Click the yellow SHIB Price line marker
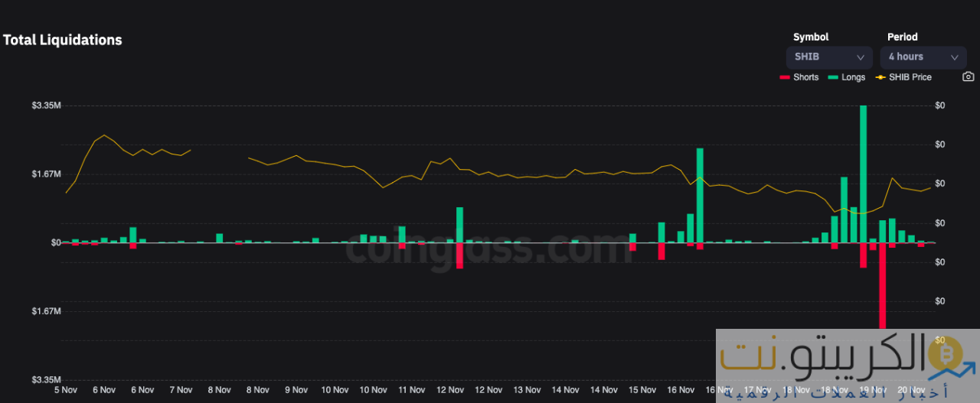Viewport: 980px width, 403px height. tap(881, 77)
